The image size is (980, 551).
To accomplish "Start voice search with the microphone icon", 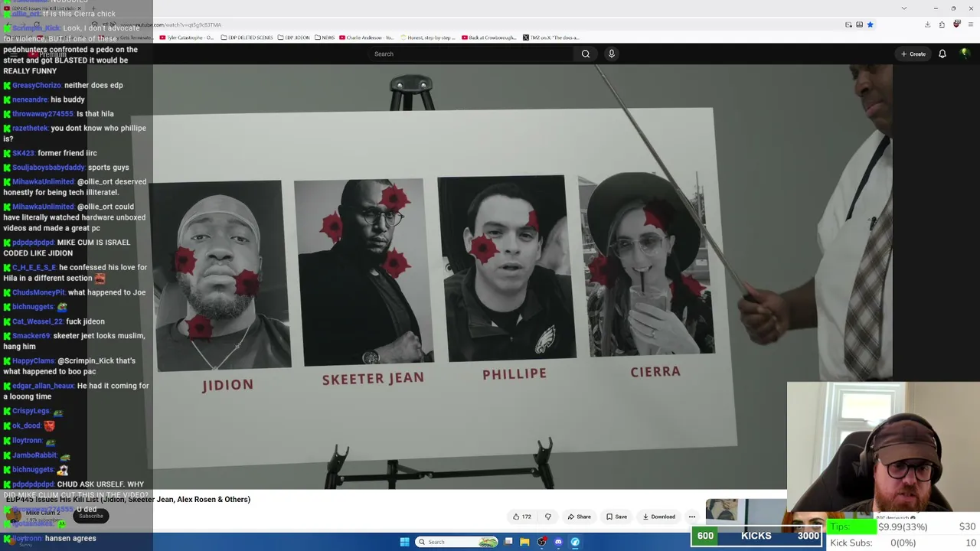I will pos(611,54).
